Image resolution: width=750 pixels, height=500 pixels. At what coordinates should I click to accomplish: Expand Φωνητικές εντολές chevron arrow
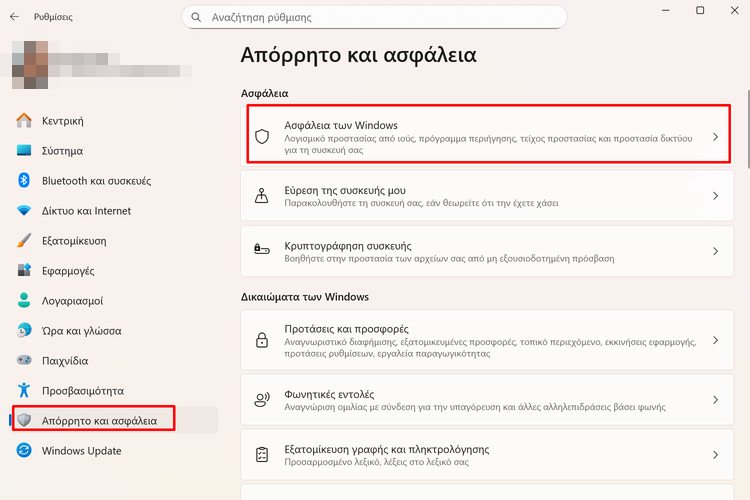tap(715, 400)
